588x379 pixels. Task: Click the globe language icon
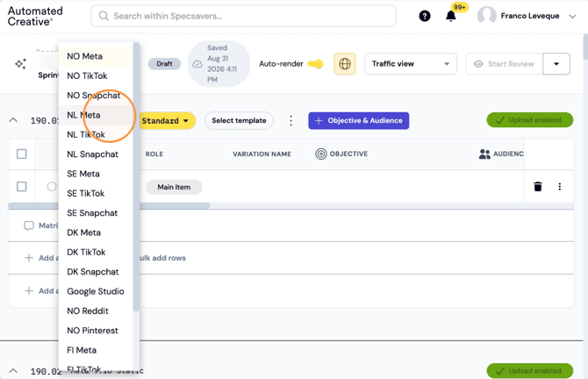pyautogui.click(x=345, y=64)
